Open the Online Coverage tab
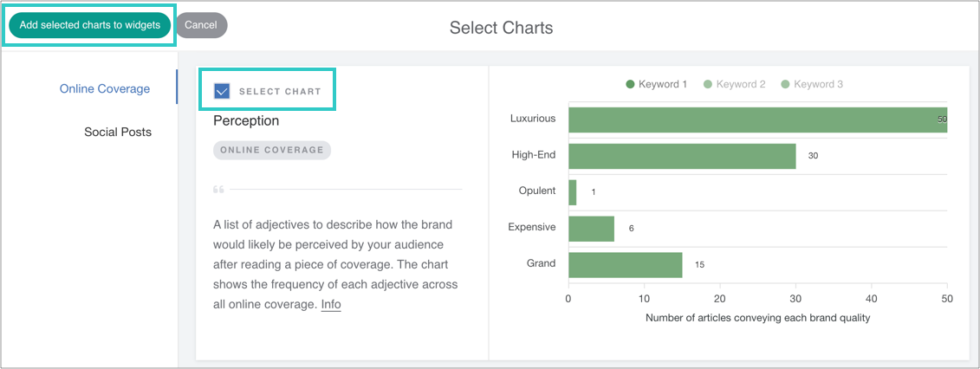980x369 pixels. coord(104,88)
